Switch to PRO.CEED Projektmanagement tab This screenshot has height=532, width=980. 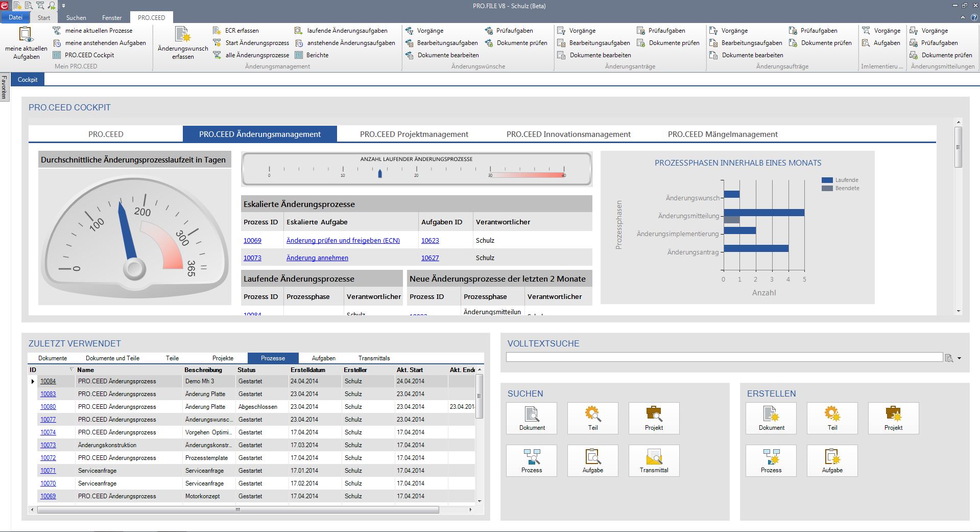pos(414,134)
